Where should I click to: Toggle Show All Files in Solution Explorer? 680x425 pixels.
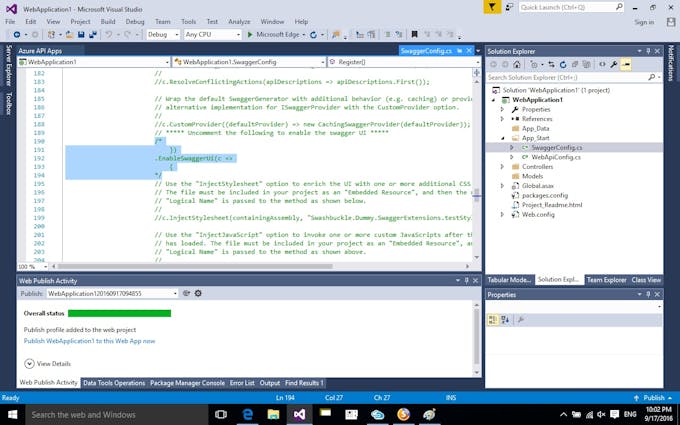tap(586, 64)
